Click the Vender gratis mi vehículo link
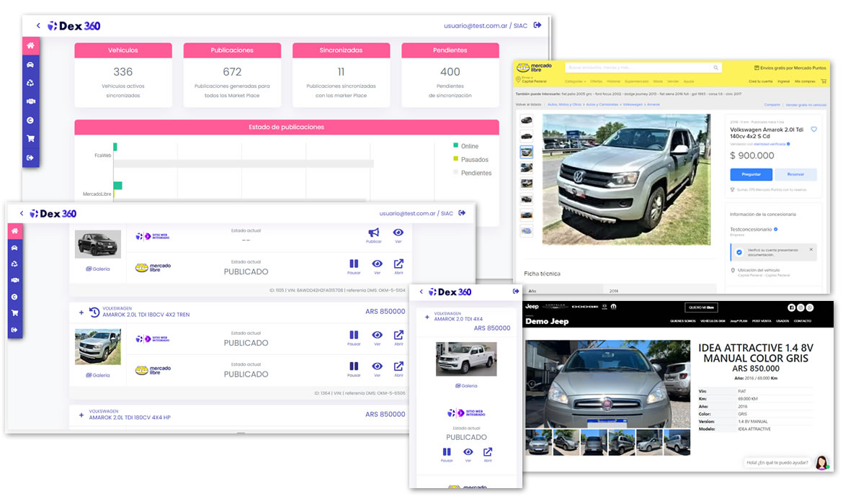The image size is (843, 504). click(806, 105)
